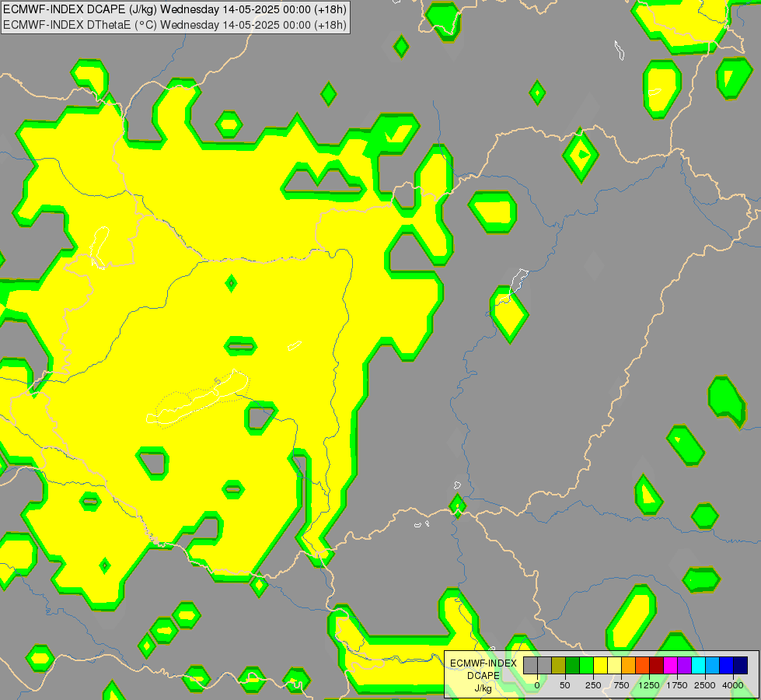Click the legend value 250
This screenshot has width=761, height=700.
pyautogui.click(x=593, y=685)
